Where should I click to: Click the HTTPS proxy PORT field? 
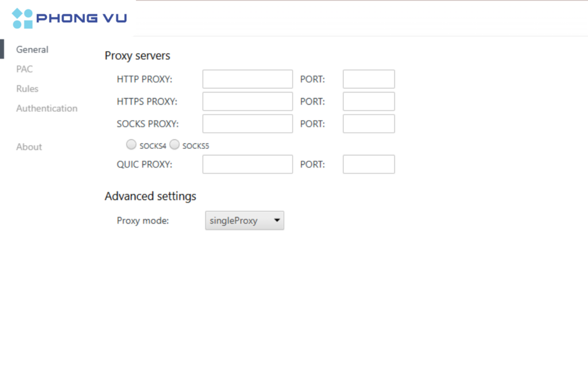[x=368, y=101]
